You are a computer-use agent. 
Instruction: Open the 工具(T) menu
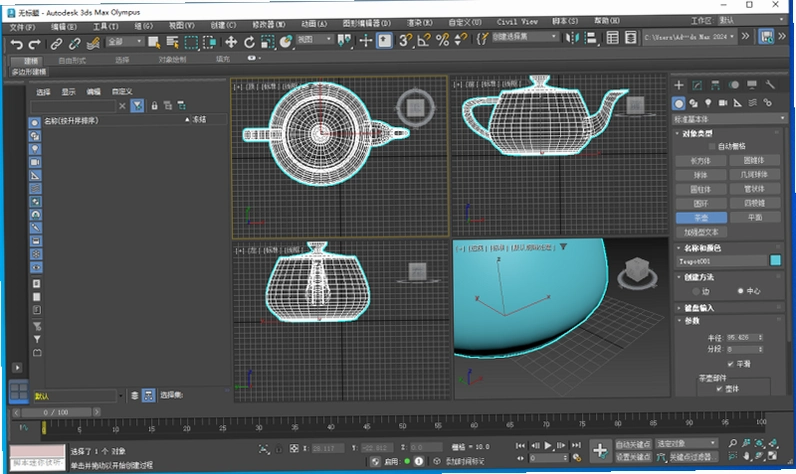coord(105,26)
